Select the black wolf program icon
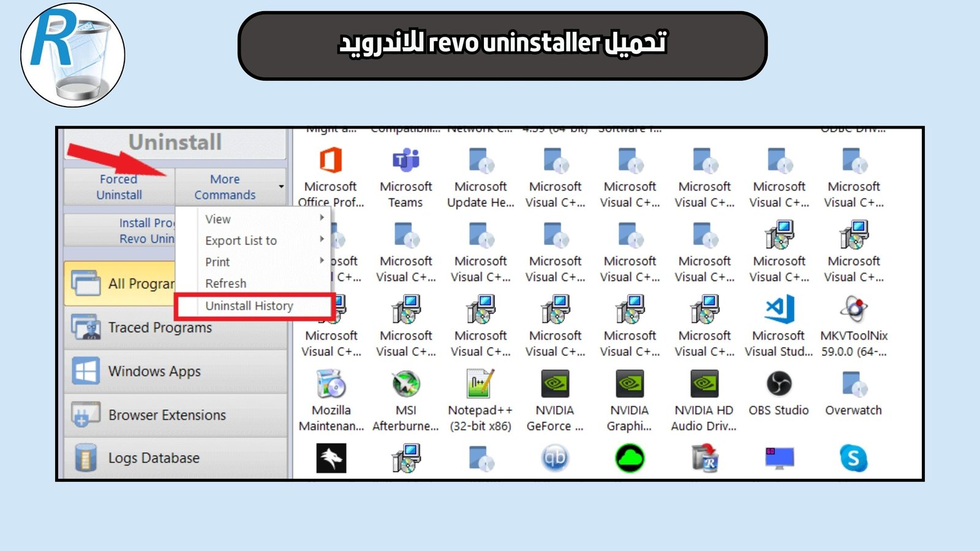Screen dimensions: 980x551 pyautogui.click(x=331, y=458)
